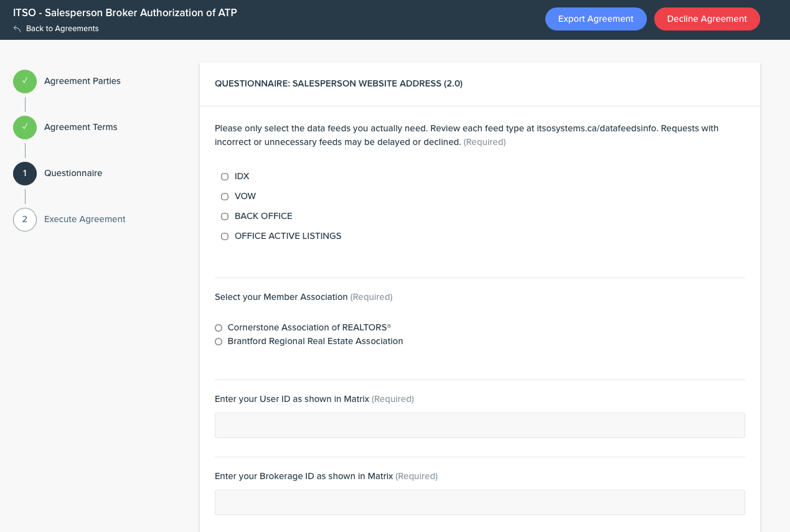
Task: Click the step 2 circle for Execute Agreement
Action: pos(25,220)
